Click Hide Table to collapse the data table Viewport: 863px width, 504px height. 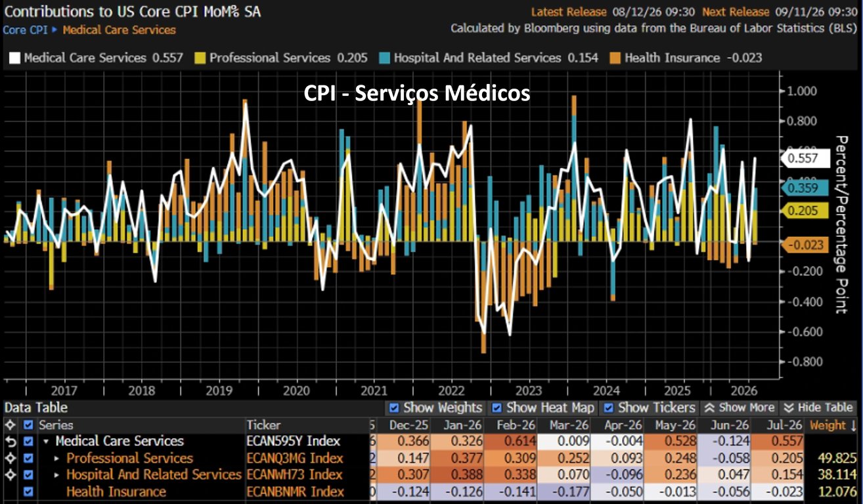click(x=819, y=408)
